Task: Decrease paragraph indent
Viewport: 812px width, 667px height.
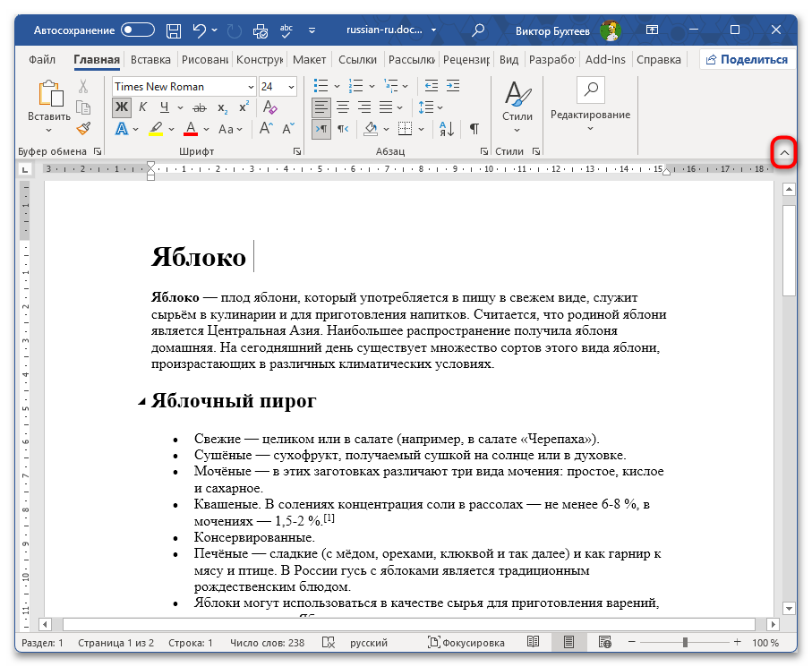Action: tap(431, 86)
